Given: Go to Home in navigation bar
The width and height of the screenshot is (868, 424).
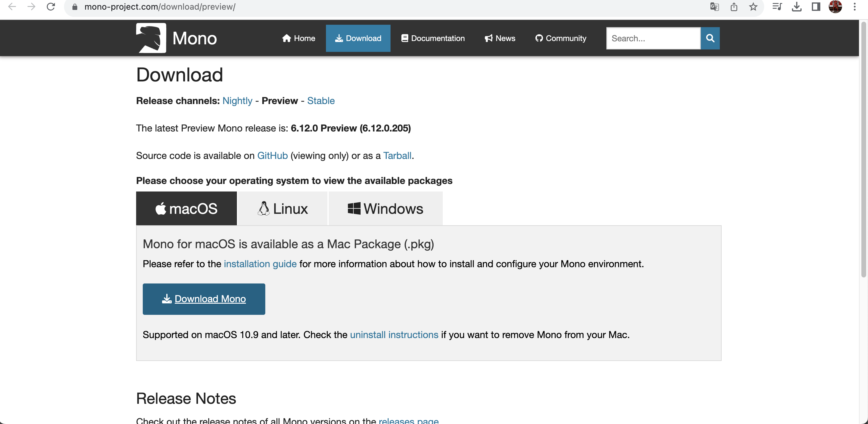Looking at the screenshot, I should [x=298, y=38].
